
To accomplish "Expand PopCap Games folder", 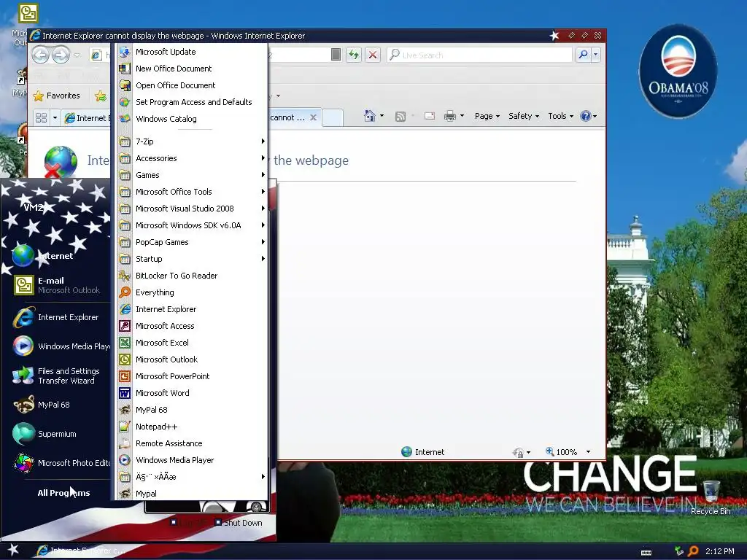I will pos(191,242).
